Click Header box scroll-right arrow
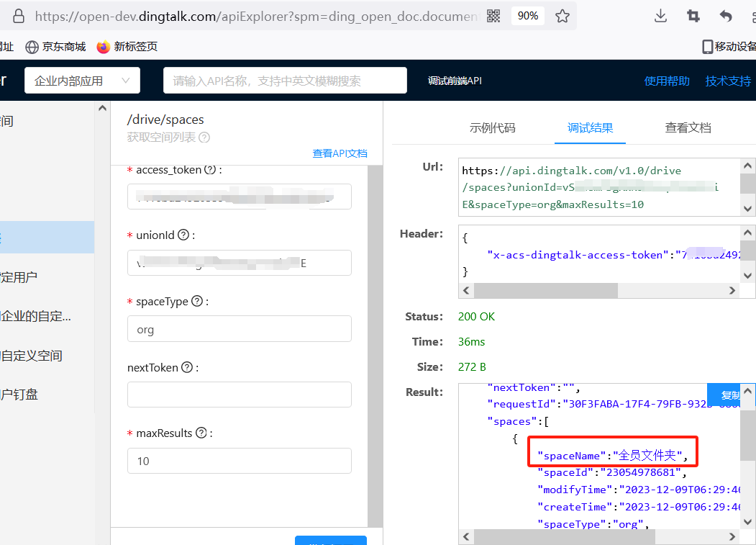The width and height of the screenshot is (756, 545). coord(732,291)
